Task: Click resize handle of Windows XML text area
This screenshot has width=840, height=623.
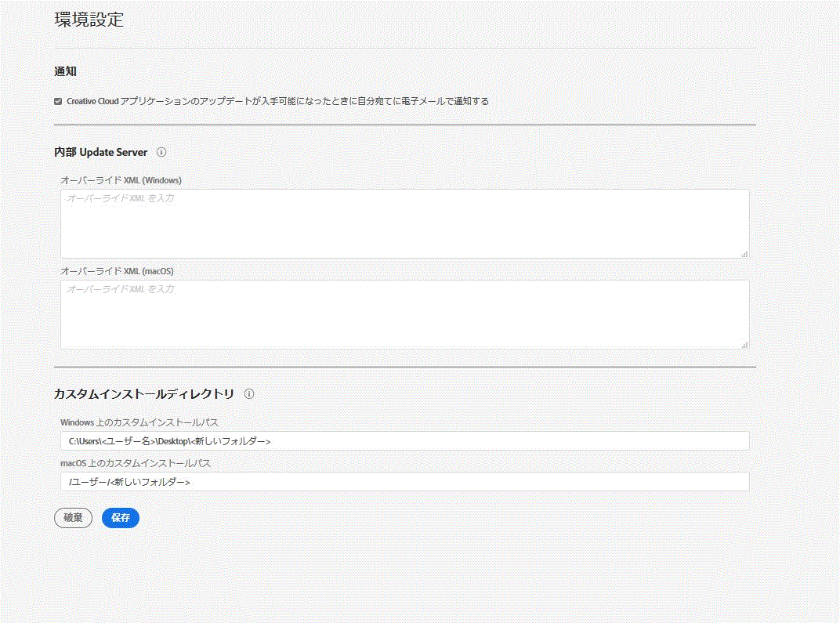Action: tap(744, 254)
